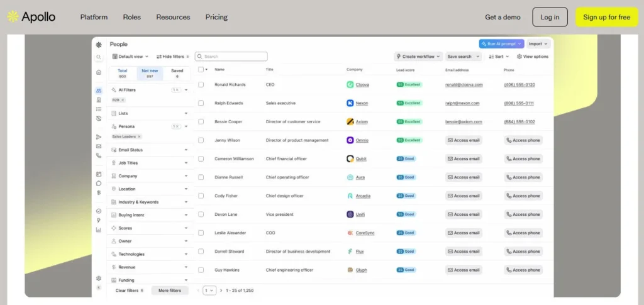Open the Sort dropdown

(499, 57)
